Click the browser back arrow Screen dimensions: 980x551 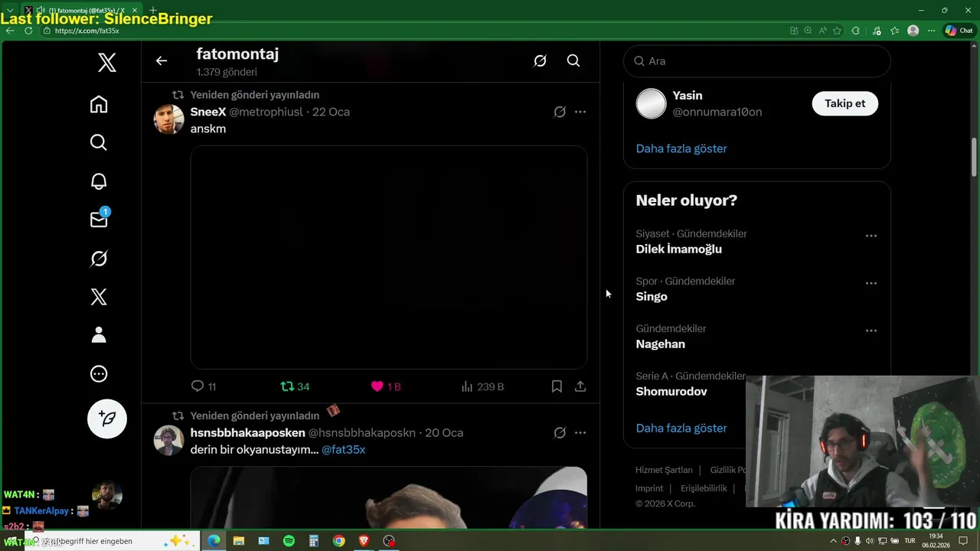(x=10, y=31)
